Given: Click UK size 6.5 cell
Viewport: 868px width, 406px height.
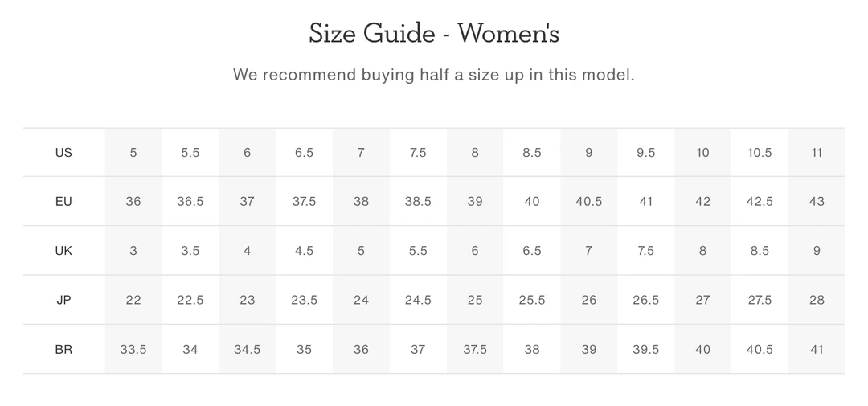Looking at the screenshot, I should tap(532, 251).
